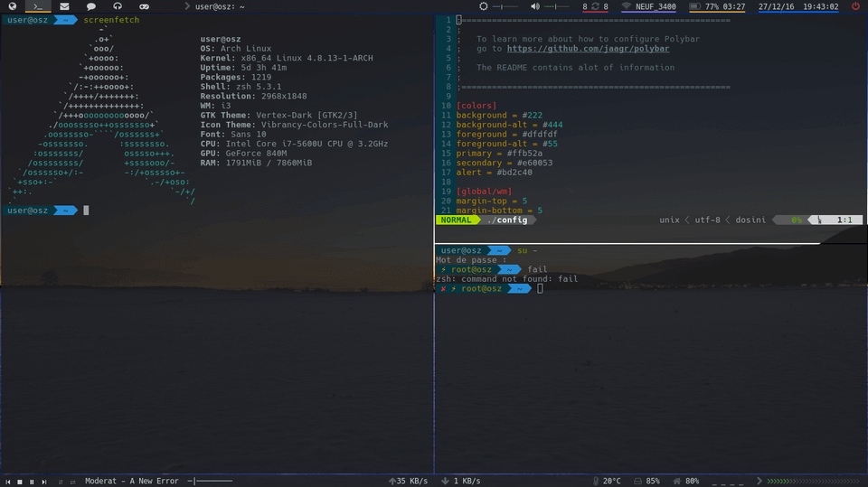This screenshot has width=868, height=487.
Task: Open the chat workspace (speech bubble icon)
Action: [x=90, y=6]
